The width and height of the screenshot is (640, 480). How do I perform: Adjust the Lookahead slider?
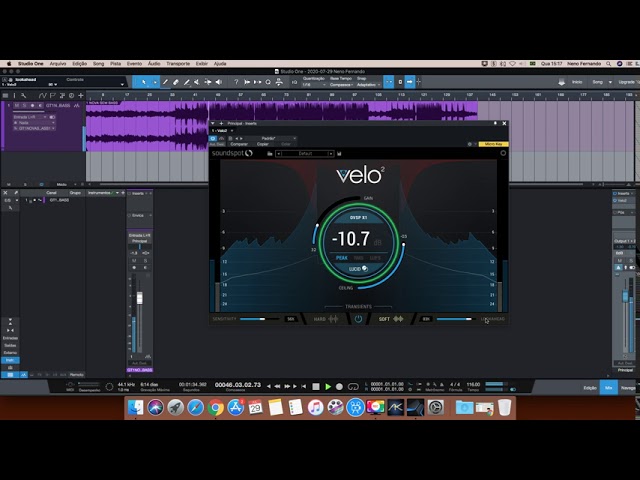[x=456, y=319]
